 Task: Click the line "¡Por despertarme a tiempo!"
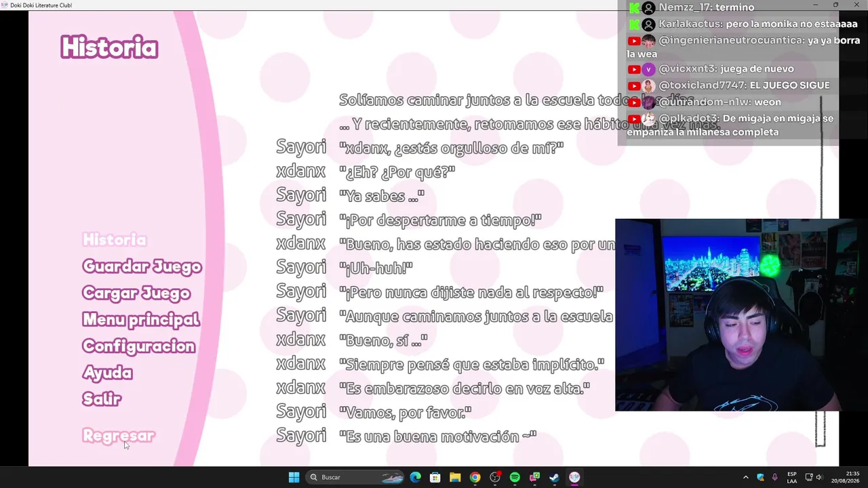pos(440,220)
